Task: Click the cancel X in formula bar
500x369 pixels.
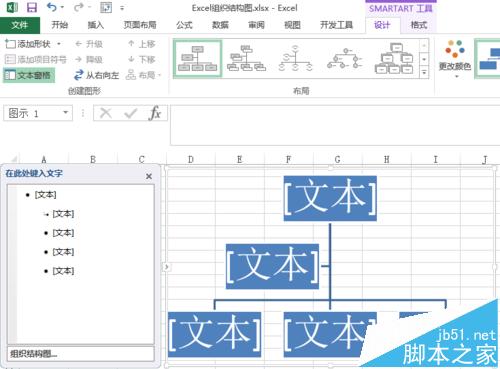Action: (x=106, y=113)
